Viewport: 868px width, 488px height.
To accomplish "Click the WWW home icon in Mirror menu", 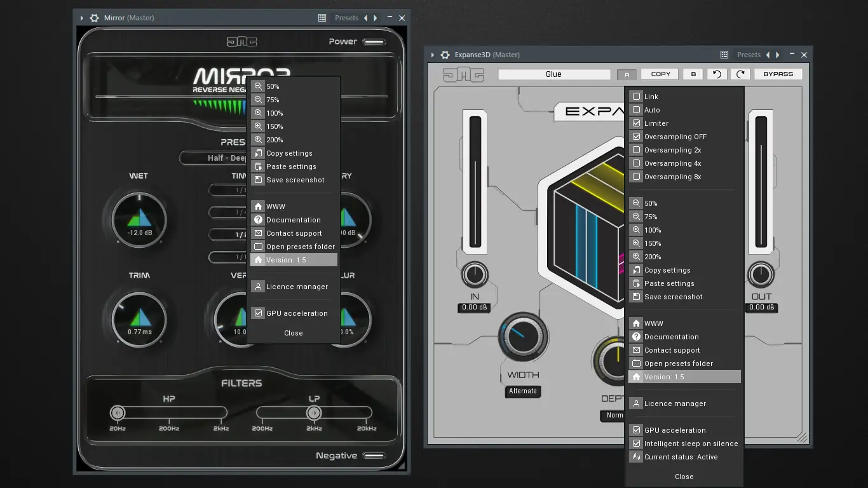I will (x=258, y=207).
